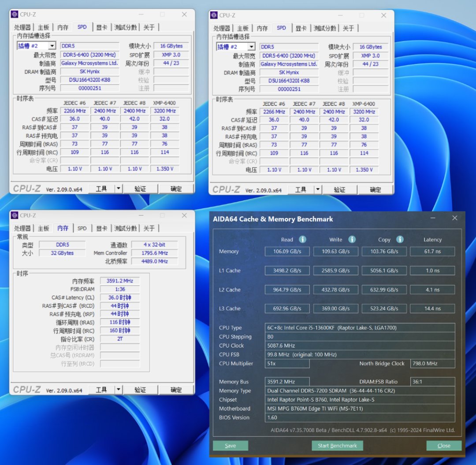Image resolution: width=476 pixels, height=465 pixels.
Task: Click info icon next to Write column
Action: click(x=352, y=239)
